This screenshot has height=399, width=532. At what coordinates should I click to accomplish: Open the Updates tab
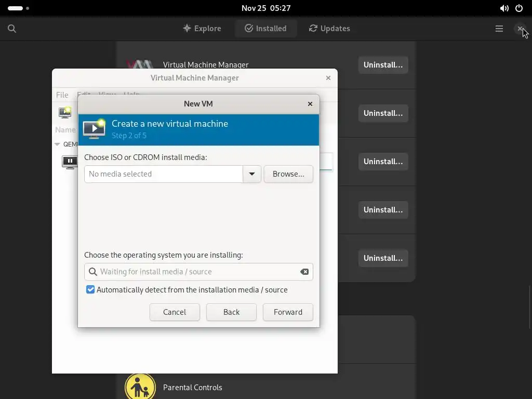pos(329,29)
